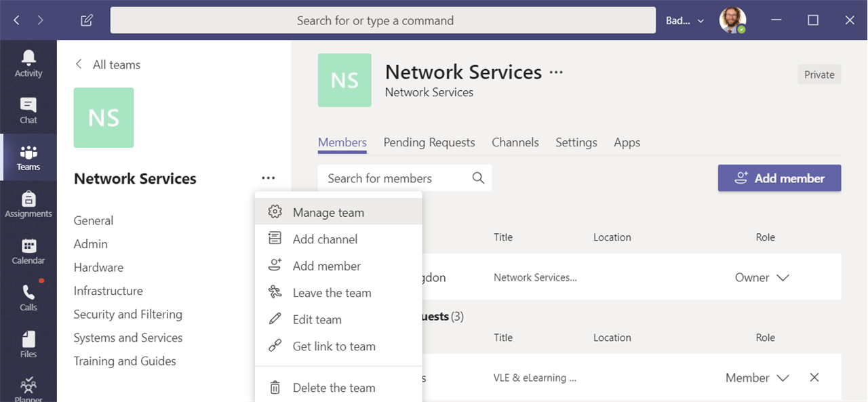This screenshot has height=402, width=868.
Task: Open more options beside the Network Services header
Action: [x=556, y=72]
